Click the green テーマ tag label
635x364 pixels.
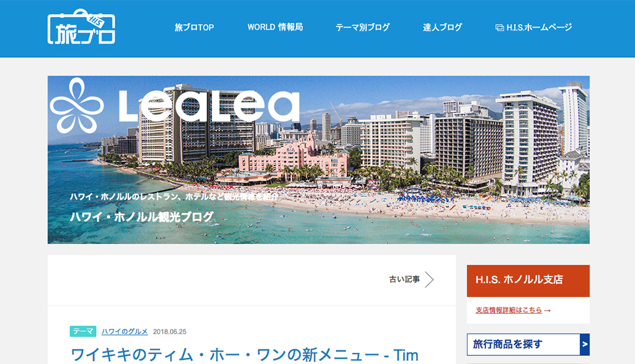(x=83, y=331)
